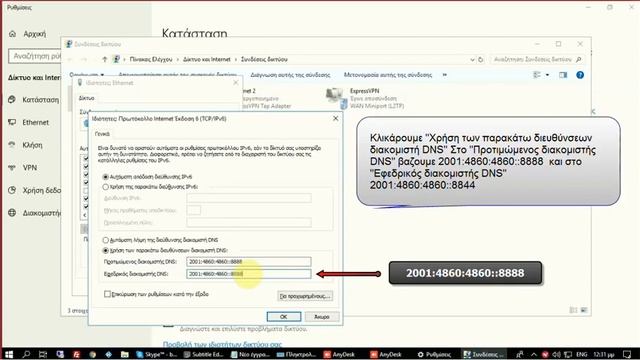Open taskbar search magnifier
Screen dimensions: 640x360
coord(27,354)
